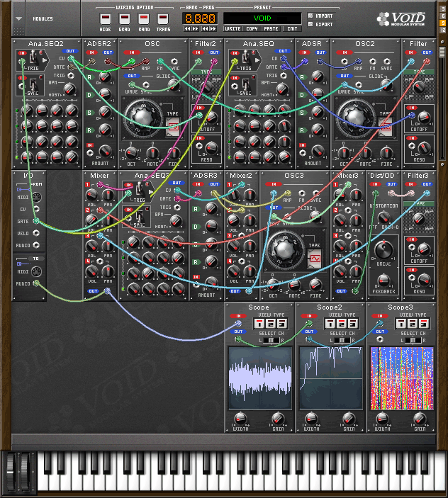448x498 pixels.
Task: Click the COPY preset button
Action: coord(252,28)
